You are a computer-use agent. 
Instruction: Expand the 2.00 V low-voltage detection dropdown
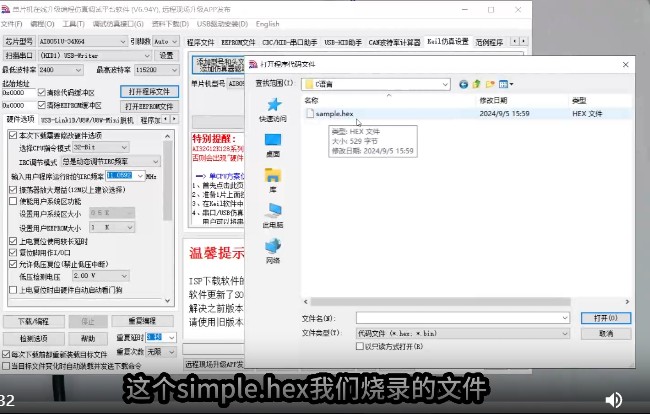pos(124,276)
